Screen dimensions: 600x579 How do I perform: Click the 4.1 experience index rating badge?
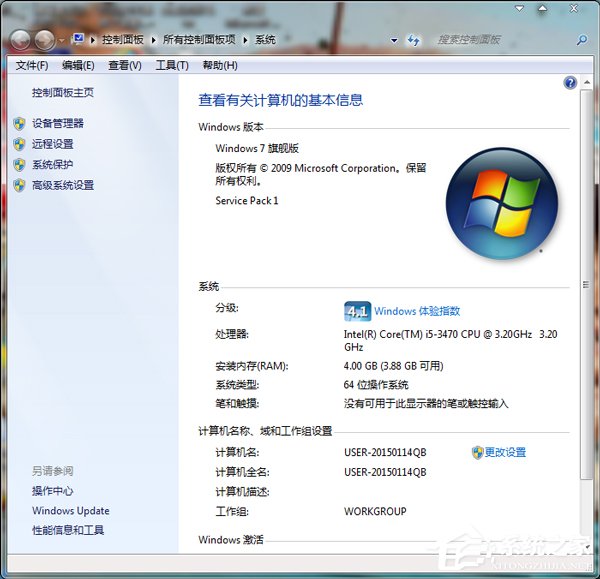coord(357,311)
